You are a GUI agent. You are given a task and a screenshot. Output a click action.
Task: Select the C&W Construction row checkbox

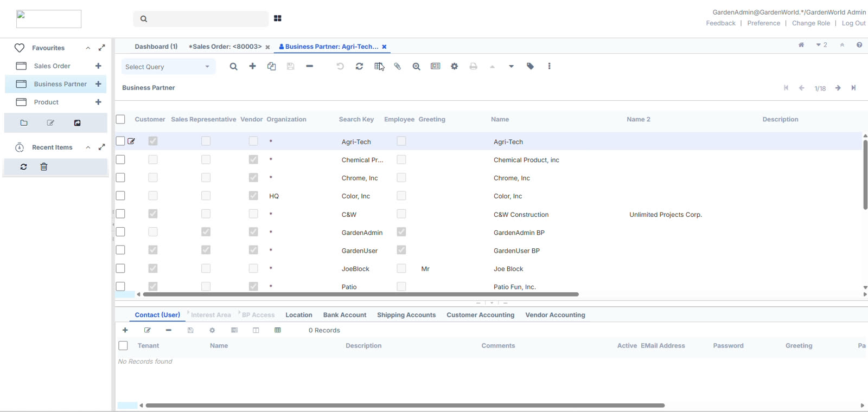pyautogui.click(x=120, y=214)
